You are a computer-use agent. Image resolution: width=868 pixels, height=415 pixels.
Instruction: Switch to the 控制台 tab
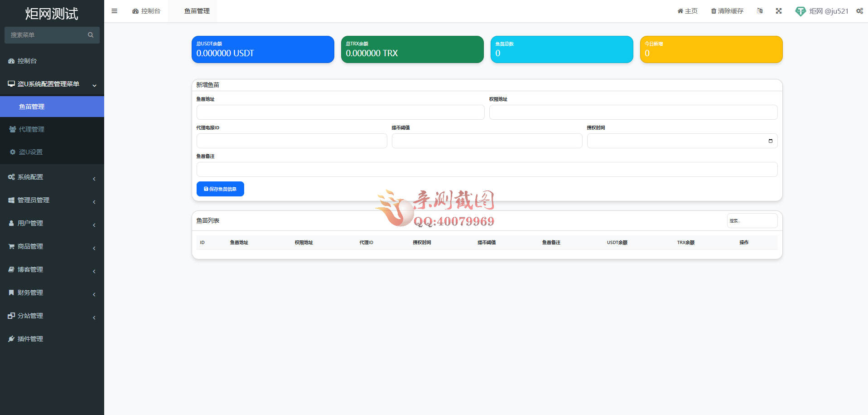146,11
